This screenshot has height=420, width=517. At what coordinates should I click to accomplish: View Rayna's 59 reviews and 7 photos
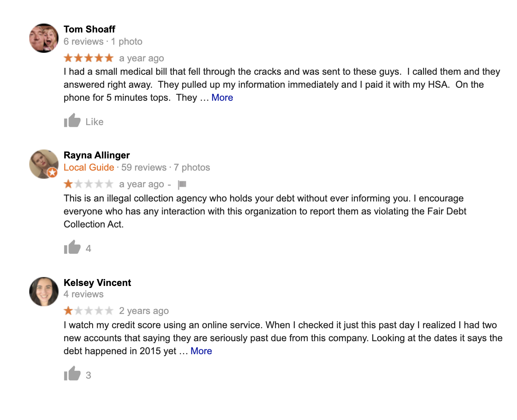pyautogui.click(x=166, y=167)
